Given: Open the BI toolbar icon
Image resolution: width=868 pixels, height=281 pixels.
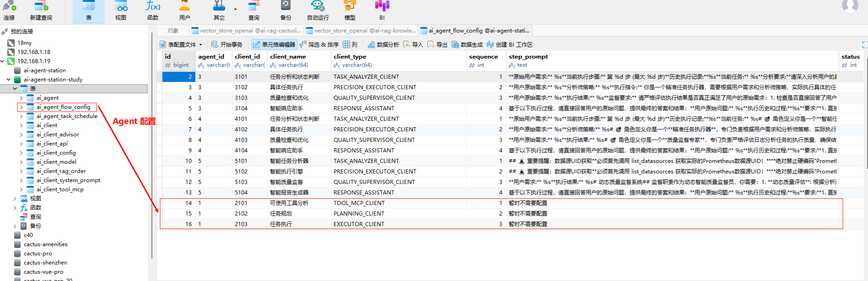Looking at the screenshot, I should pyautogui.click(x=382, y=11).
